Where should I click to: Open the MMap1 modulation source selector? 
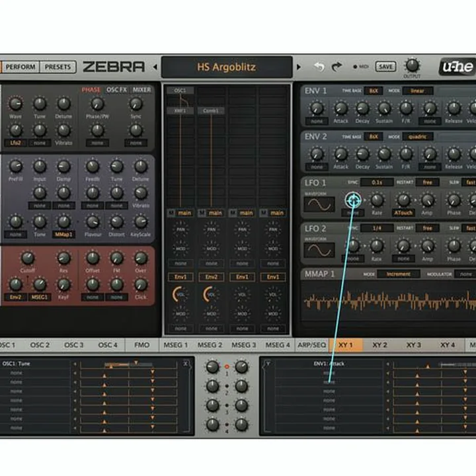[x=63, y=234]
